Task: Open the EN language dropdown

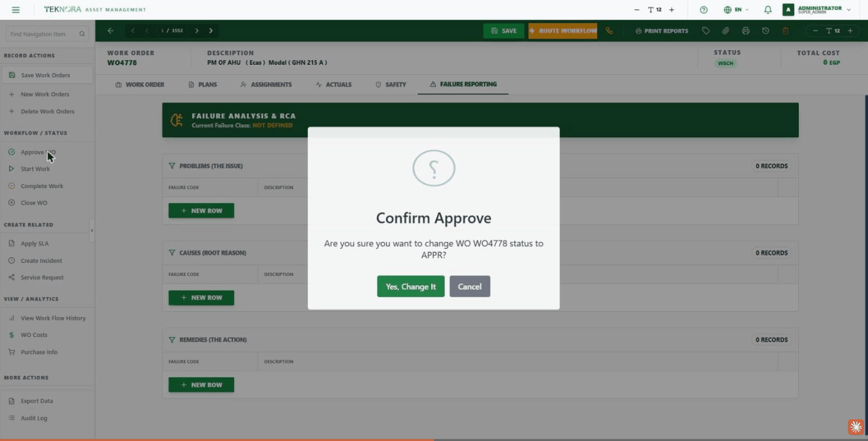Action: point(736,9)
